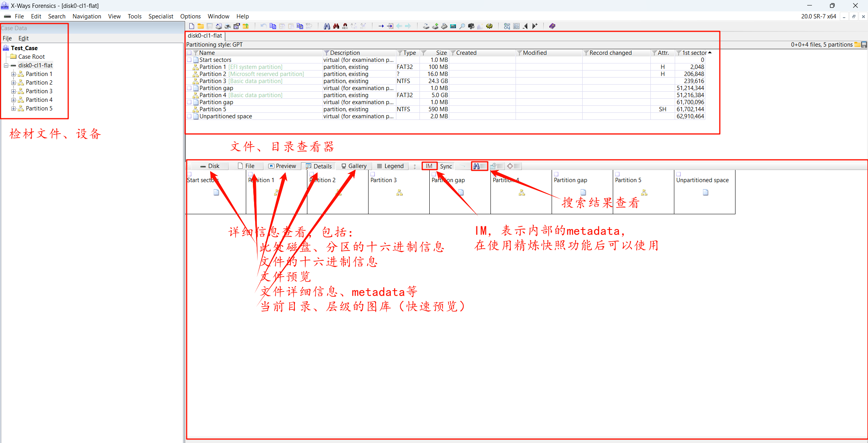Expand Partition 5 in the case tree
The width and height of the screenshot is (868, 443).
[14, 108]
